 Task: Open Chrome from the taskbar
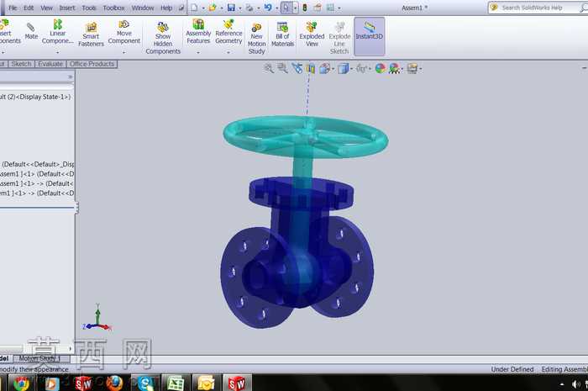[x=21, y=383]
